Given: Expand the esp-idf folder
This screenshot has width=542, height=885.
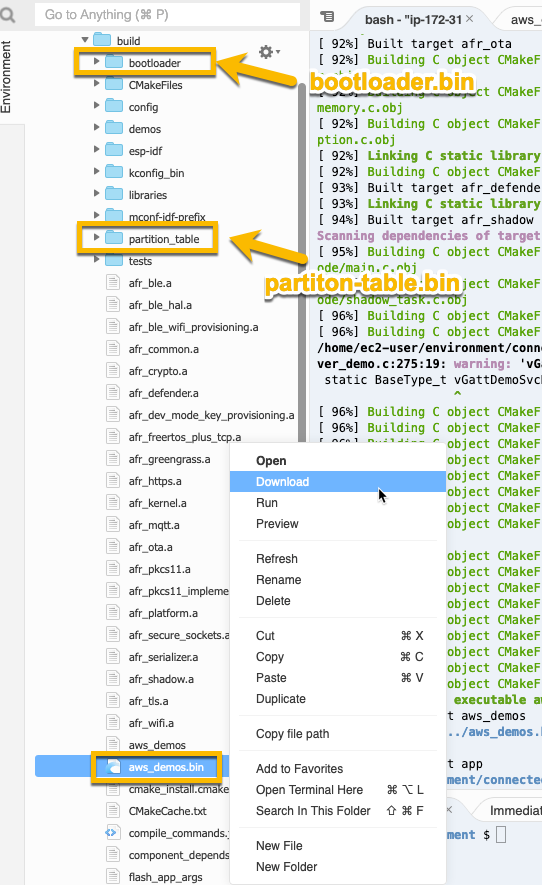Looking at the screenshot, I should [97, 150].
